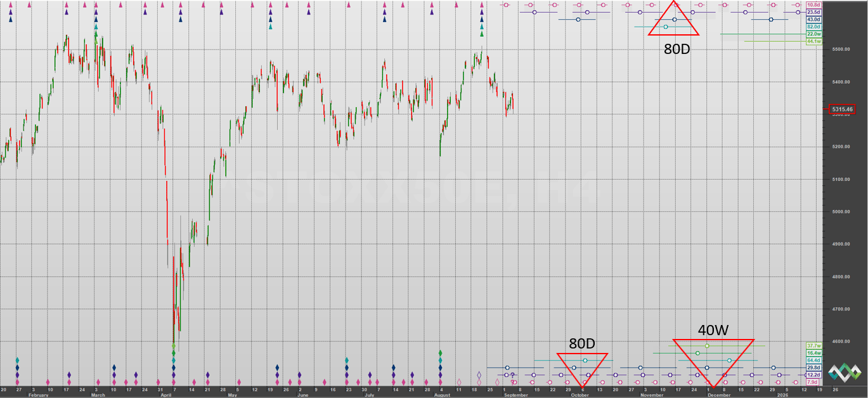Select the 7.9d trough cycle label
Screen dimensions: 868x398
813,382
